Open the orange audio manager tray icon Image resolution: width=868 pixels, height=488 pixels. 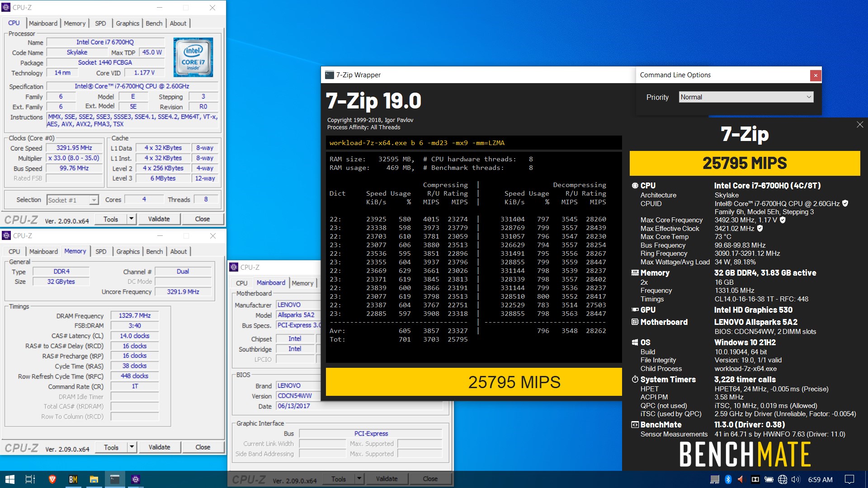point(741,479)
